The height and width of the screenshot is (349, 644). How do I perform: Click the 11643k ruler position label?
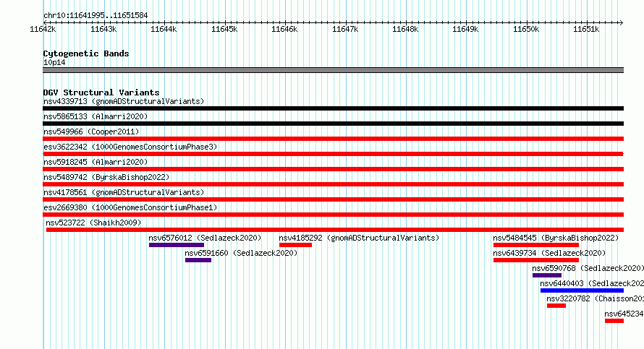click(x=103, y=29)
